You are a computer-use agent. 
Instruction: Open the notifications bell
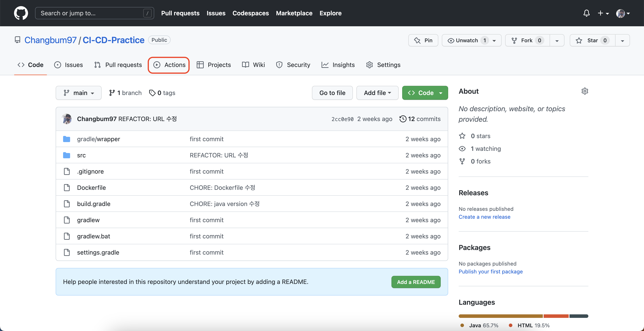pyautogui.click(x=586, y=13)
